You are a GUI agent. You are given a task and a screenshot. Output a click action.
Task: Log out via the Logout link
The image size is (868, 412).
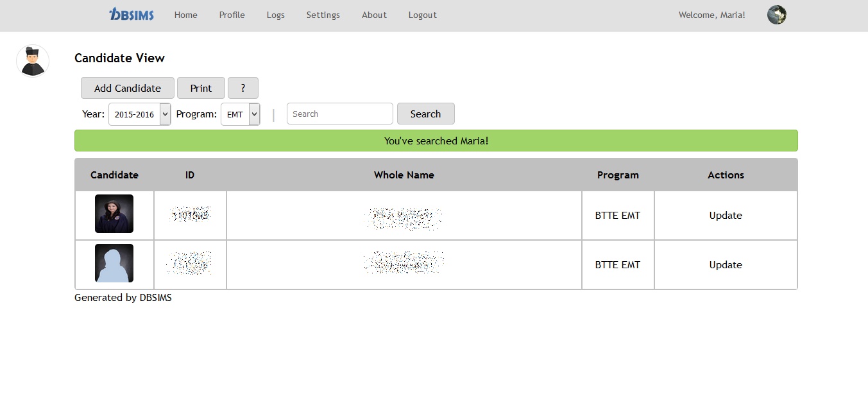click(x=422, y=15)
